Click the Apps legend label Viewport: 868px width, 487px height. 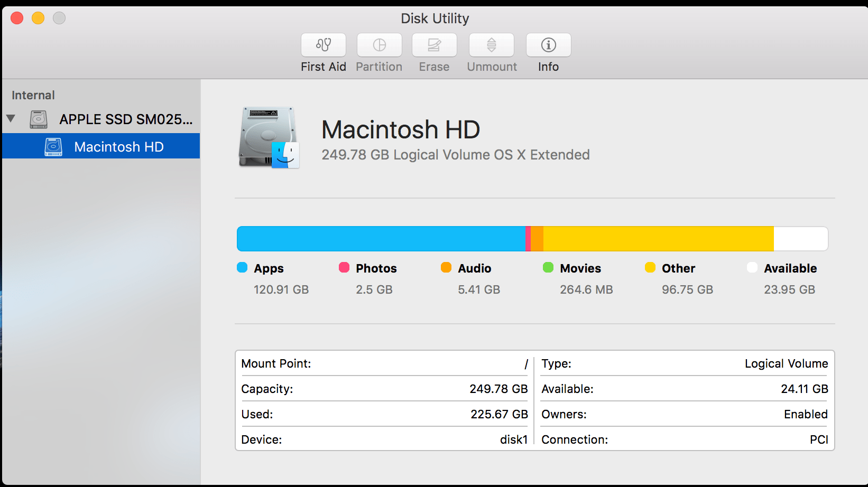click(269, 268)
